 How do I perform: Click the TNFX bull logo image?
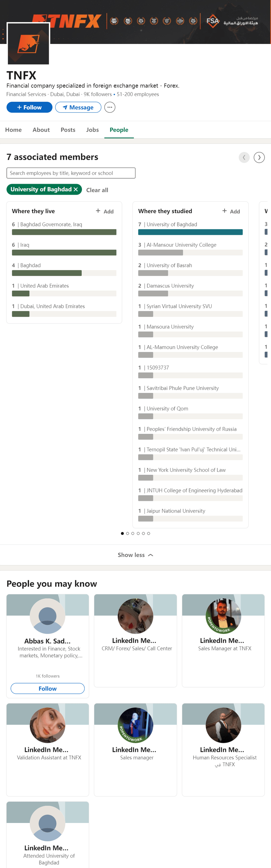(28, 44)
